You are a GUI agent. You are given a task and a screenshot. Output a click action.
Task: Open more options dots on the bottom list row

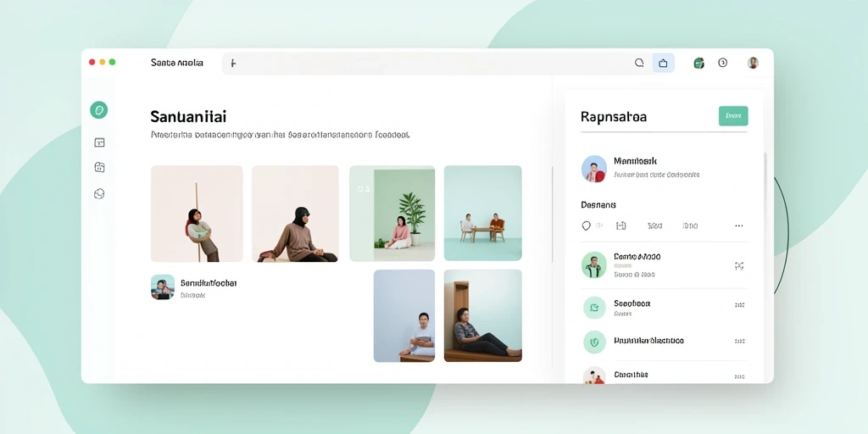click(739, 376)
